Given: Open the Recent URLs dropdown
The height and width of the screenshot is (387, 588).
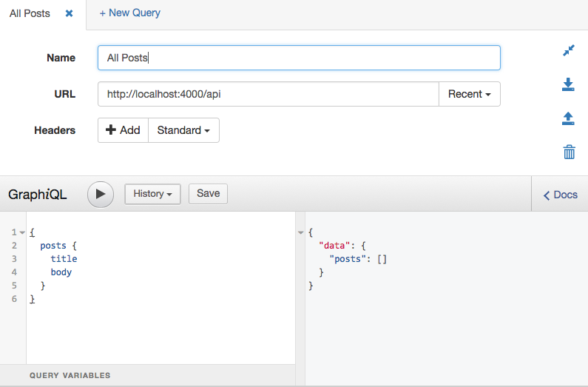Looking at the screenshot, I should coord(470,94).
